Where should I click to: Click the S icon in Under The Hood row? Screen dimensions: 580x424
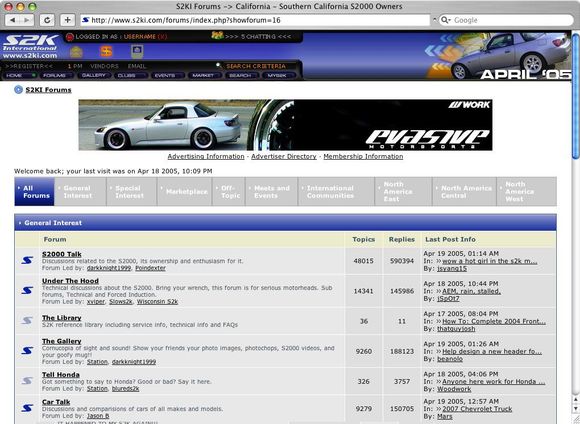27,290
